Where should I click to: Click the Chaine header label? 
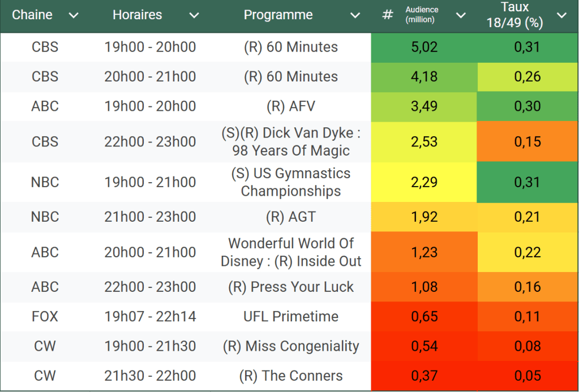pos(32,15)
